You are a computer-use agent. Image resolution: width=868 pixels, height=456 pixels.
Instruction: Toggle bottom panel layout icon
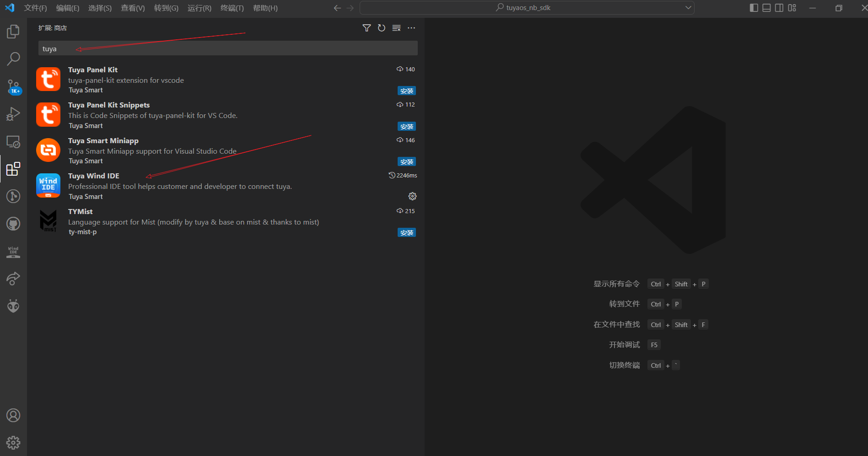(x=767, y=8)
